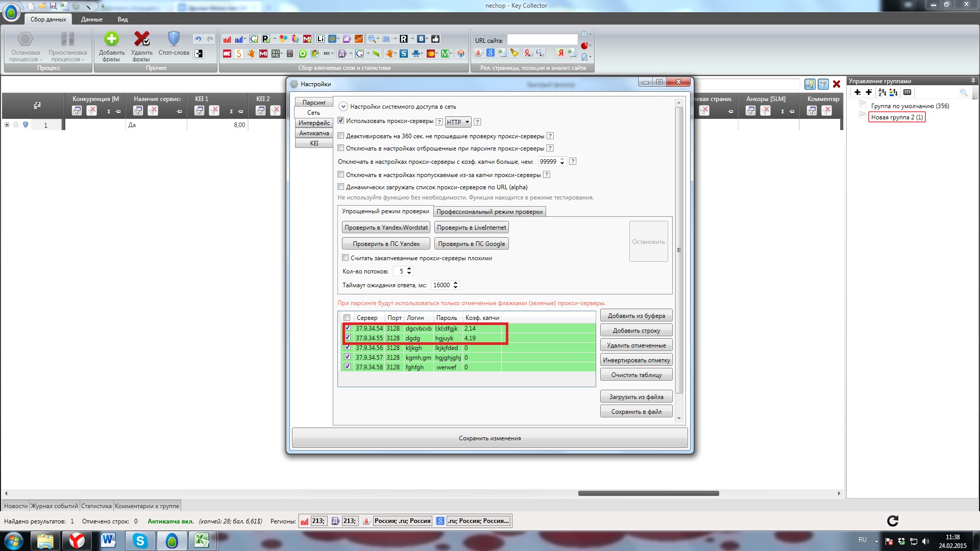Open the Стоп-слова shield icon

click(174, 39)
